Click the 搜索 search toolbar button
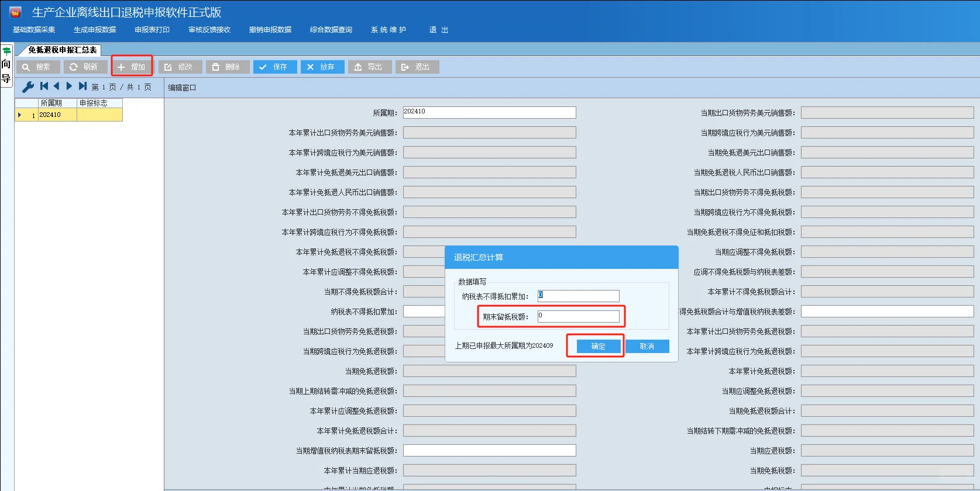Viewport: 980px width, 491px height. coord(38,67)
